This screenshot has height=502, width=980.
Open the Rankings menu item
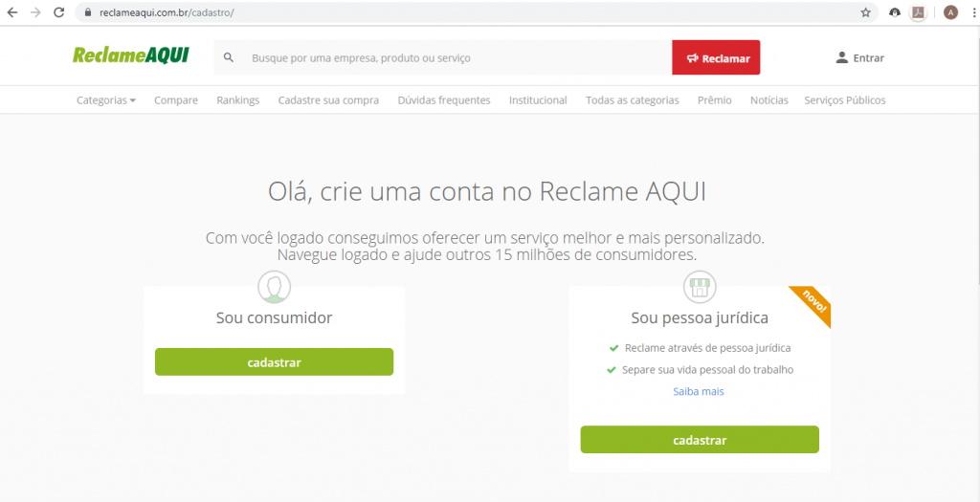click(x=238, y=99)
